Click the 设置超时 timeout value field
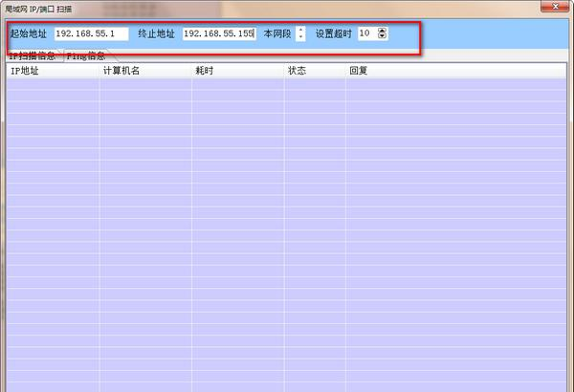 (x=367, y=33)
